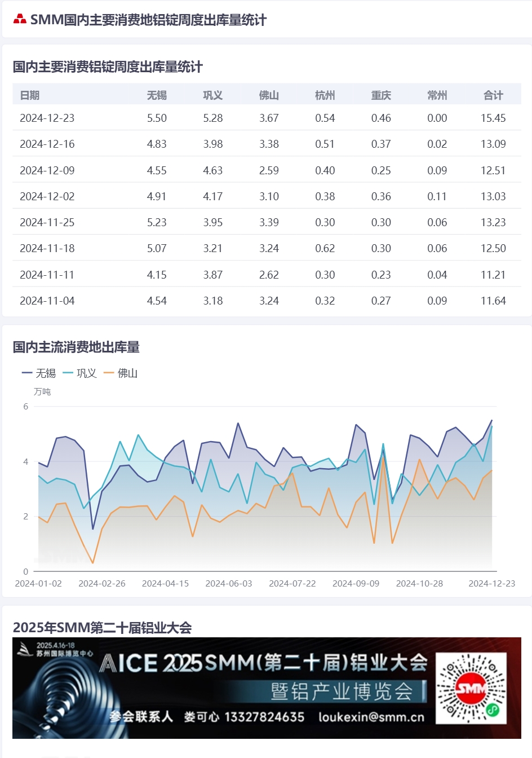Select the 2024-12-02 date row
This screenshot has height=758, width=532.
(x=267, y=196)
